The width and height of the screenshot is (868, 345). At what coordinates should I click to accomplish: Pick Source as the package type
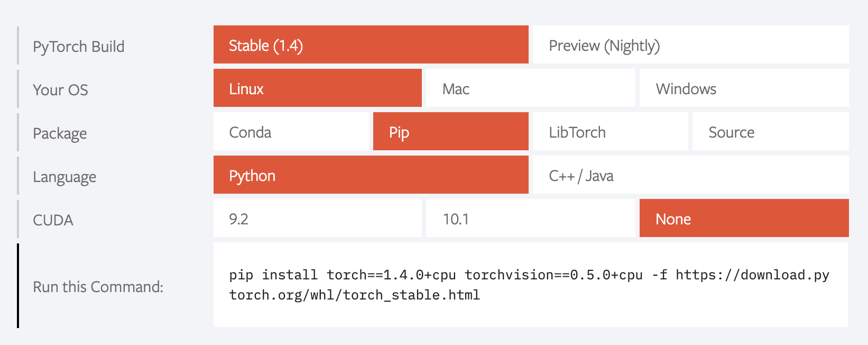(770, 132)
